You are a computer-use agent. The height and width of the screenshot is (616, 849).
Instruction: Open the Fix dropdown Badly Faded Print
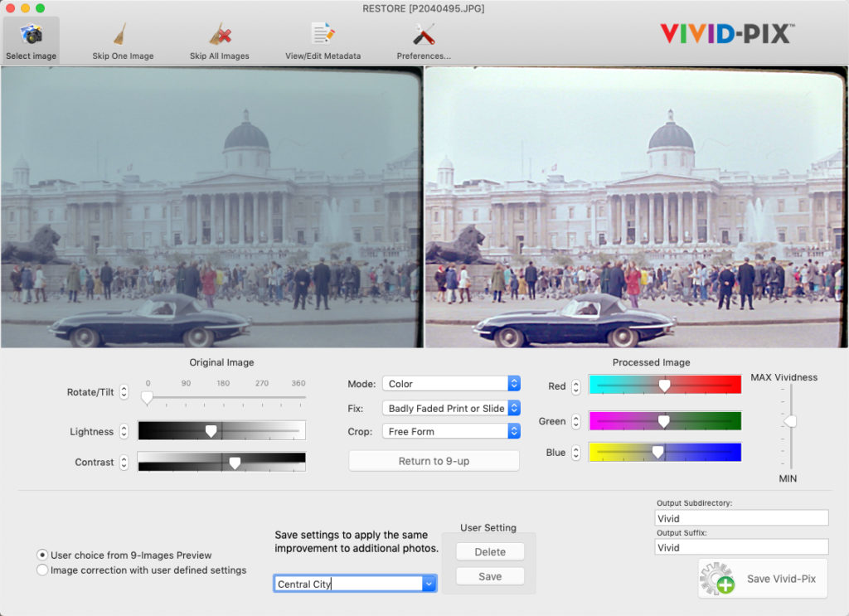pos(451,408)
